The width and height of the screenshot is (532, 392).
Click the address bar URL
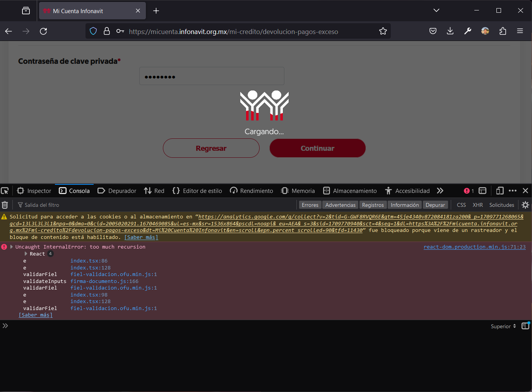coord(234,31)
